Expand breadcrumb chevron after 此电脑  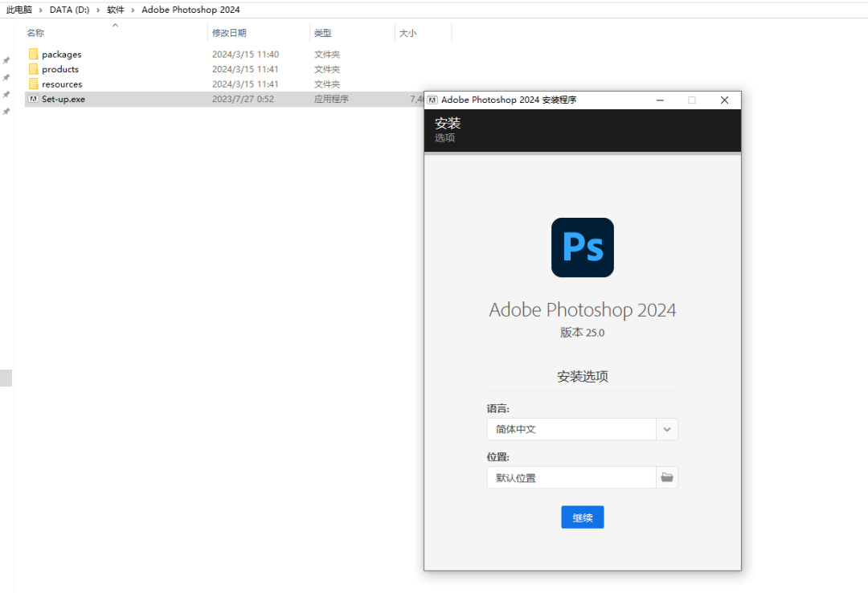[40, 10]
